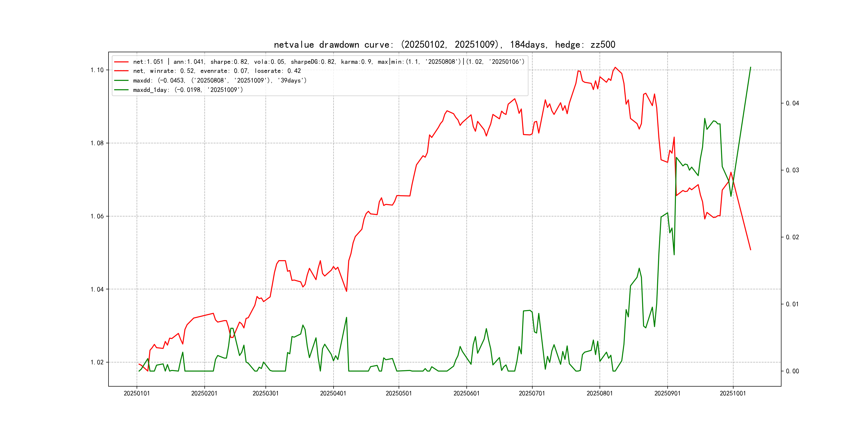The height and width of the screenshot is (434, 868).
Task: Click the 1.06 left axis tick label
Action: pos(97,216)
